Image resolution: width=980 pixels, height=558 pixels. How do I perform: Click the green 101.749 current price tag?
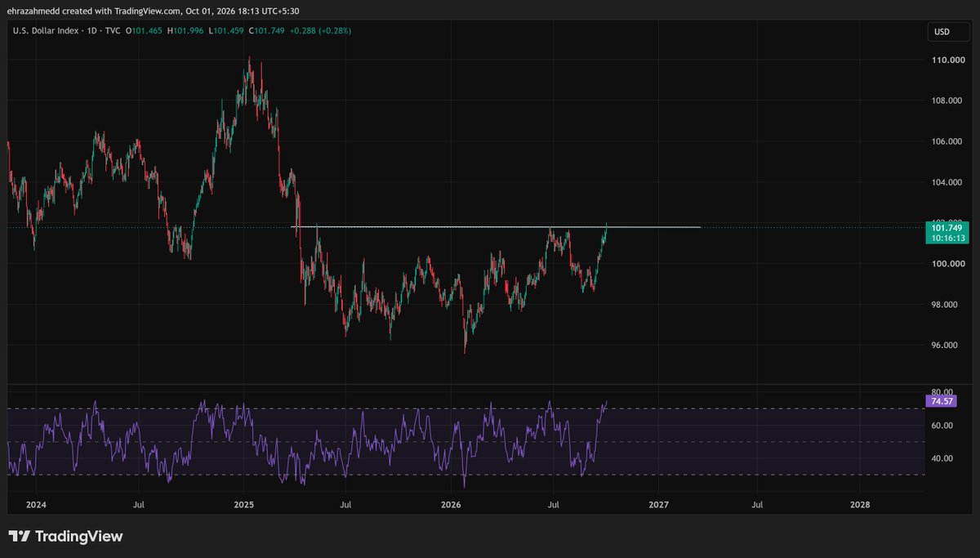tap(947, 228)
